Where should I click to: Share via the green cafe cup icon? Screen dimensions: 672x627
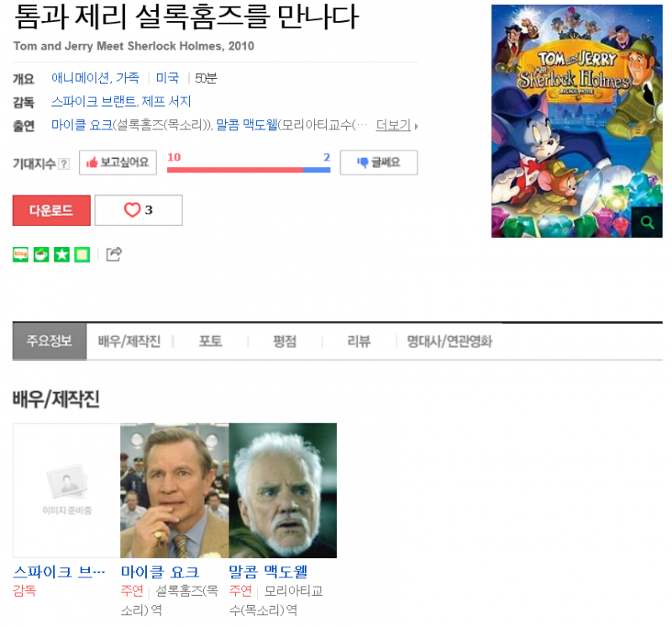pos(41,255)
